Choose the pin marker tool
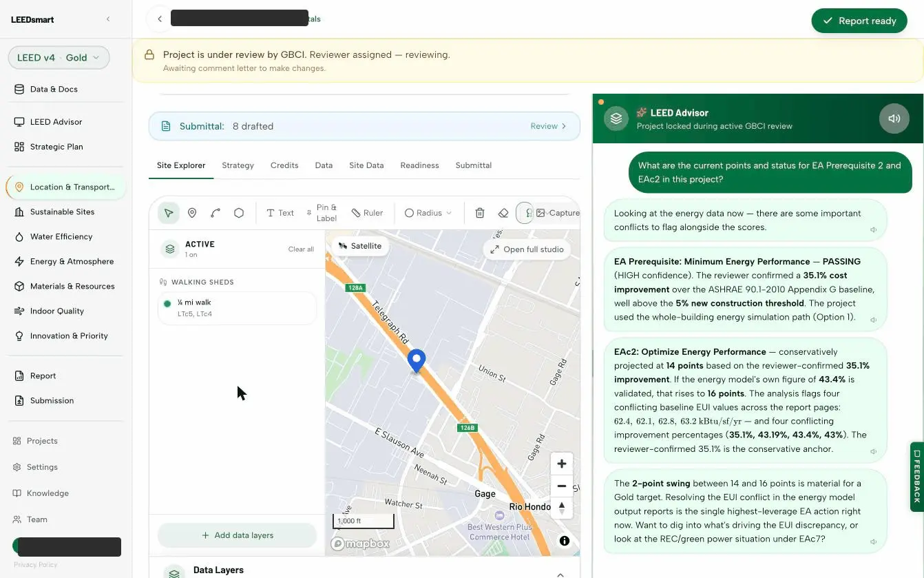Viewport: 924px width, 578px height. [x=192, y=213]
